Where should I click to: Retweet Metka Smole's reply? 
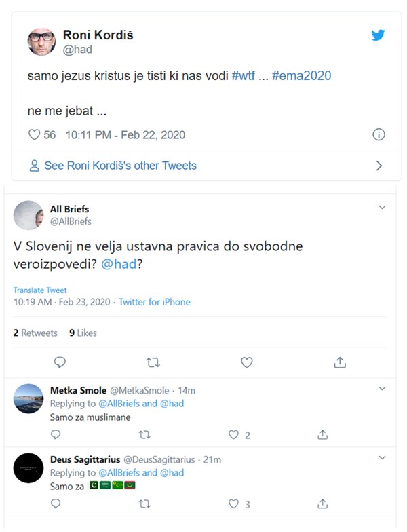click(x=144, y=434)
